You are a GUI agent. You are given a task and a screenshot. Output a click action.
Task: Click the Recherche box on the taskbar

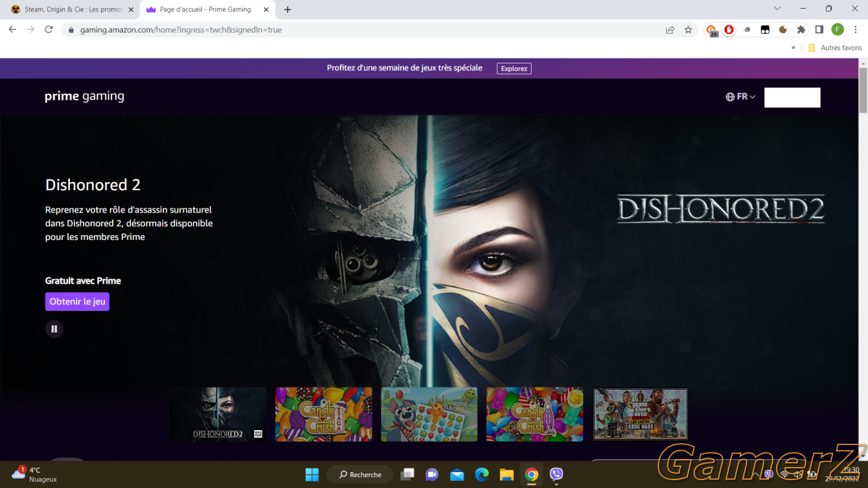tap(359, 474)
